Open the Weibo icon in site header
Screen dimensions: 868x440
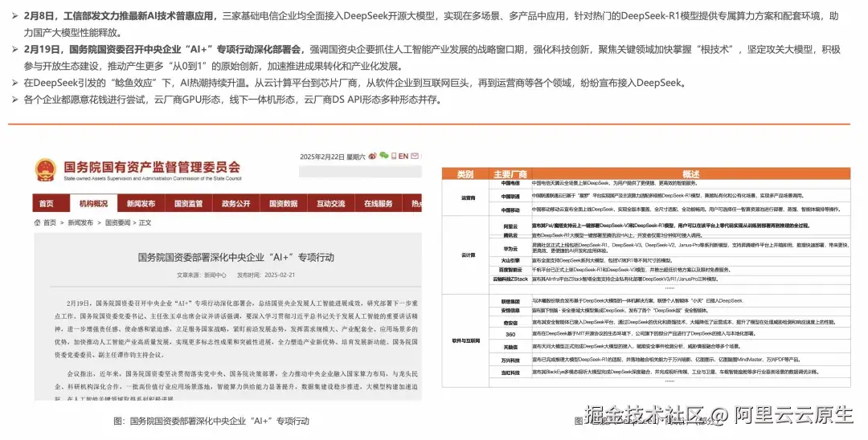[x=372, y=157]
